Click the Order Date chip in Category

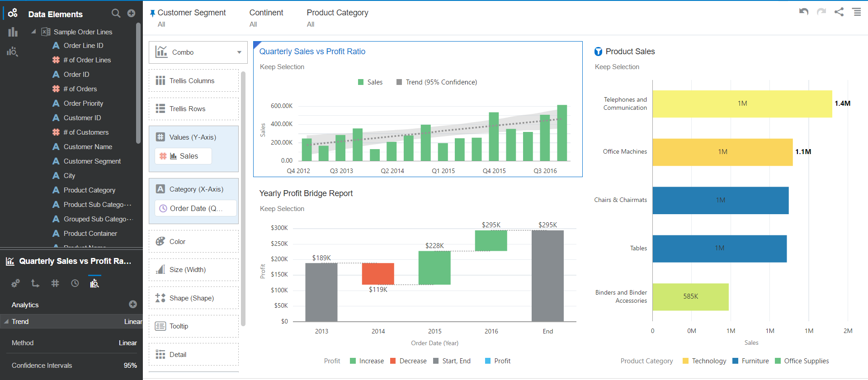coord(196,208)
